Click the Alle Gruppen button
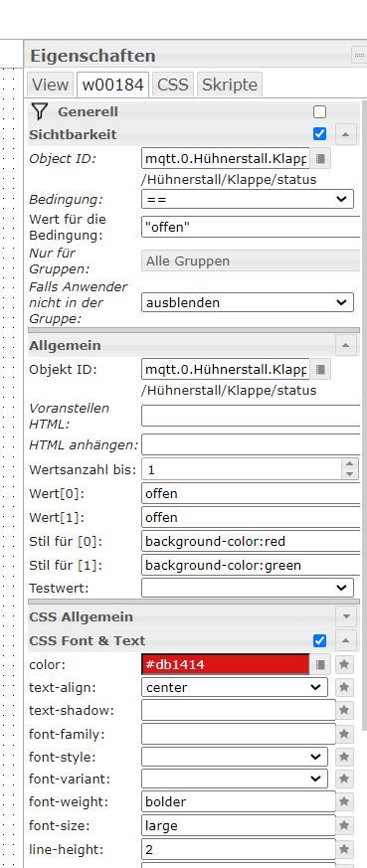Image resolution: width=367 pixels, height=868 pixels. (252, 261)
